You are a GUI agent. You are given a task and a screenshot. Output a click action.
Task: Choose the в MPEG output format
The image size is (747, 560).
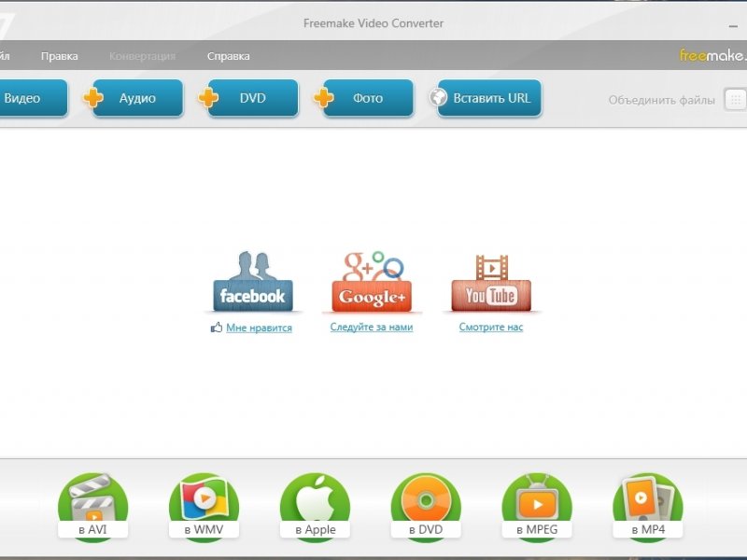pos(537,507)
